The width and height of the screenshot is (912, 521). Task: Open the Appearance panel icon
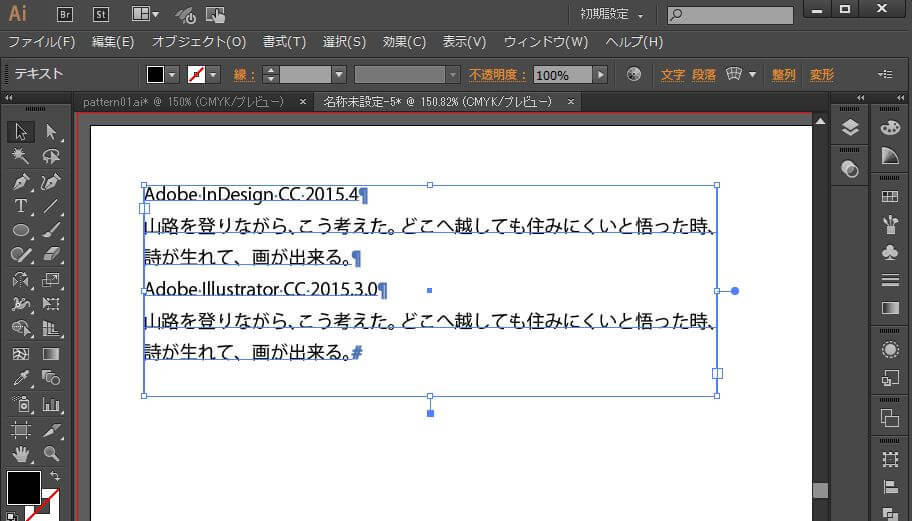[890, 349]
